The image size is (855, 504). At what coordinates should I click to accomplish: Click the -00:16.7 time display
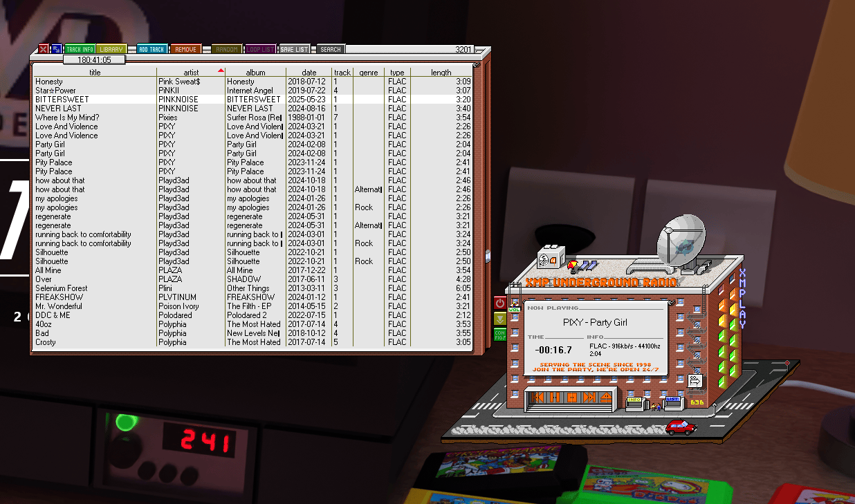(x=553, y=350)
